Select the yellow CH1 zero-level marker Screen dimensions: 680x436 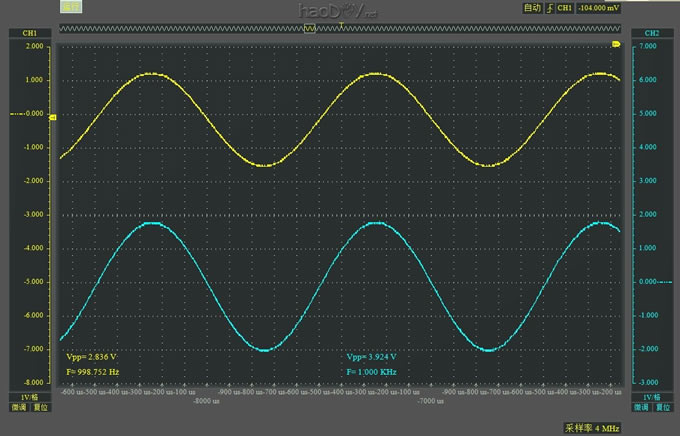(x=52, y=118)
